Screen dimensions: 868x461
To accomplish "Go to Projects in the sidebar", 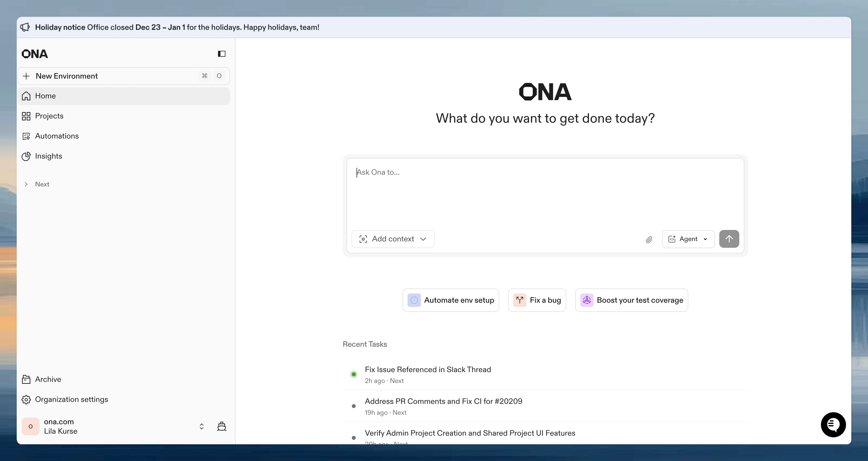I will tap(49, 116).
